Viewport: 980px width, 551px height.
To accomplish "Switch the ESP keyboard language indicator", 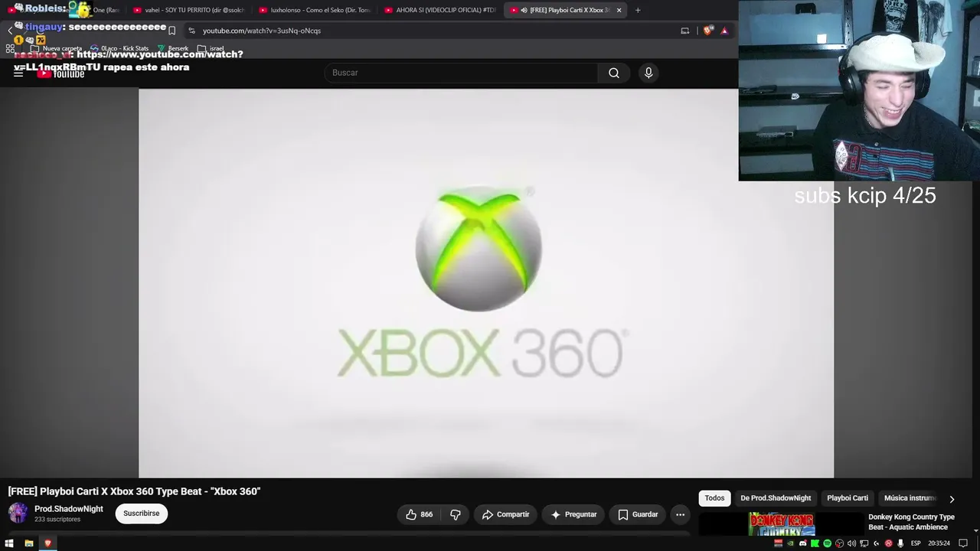I will coord(916,543).
